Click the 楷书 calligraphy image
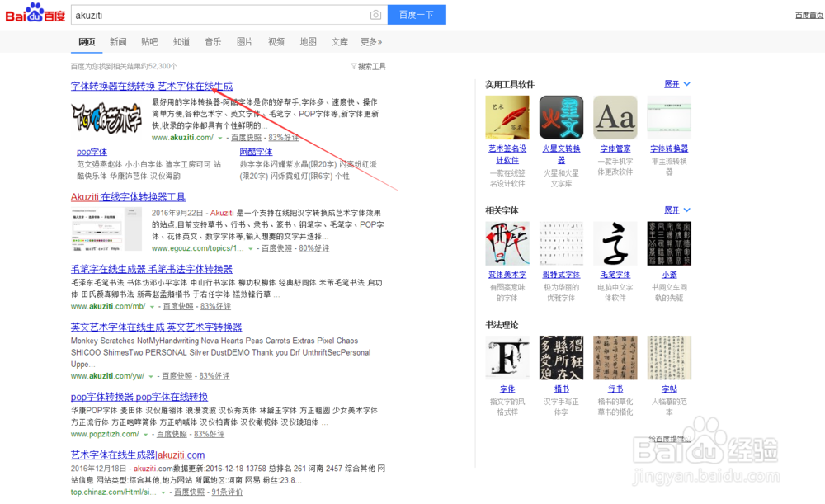Image resolution: width=825 pixels, height=504 pixels. (x=561, y=358)
